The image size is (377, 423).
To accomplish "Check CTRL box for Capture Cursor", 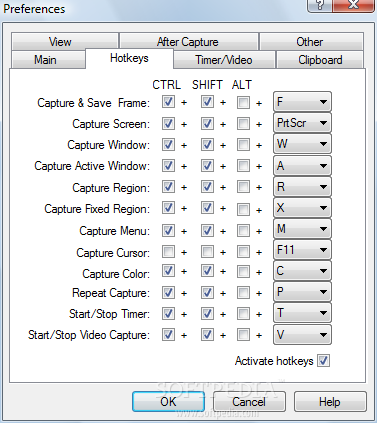I will point(168,252).
